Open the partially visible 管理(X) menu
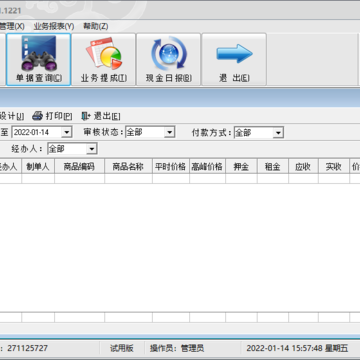 click(x=12, y=26)
